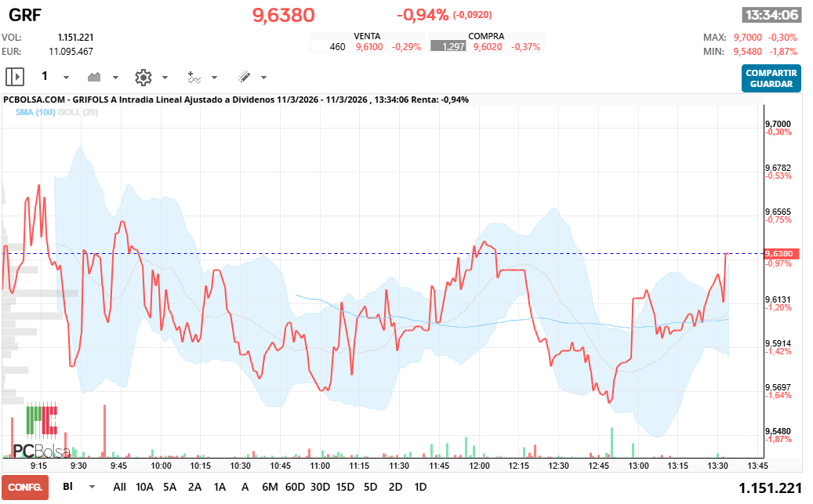
Task: Click the 9,6100 VENTA price
Action: click(x=369, y=47)
